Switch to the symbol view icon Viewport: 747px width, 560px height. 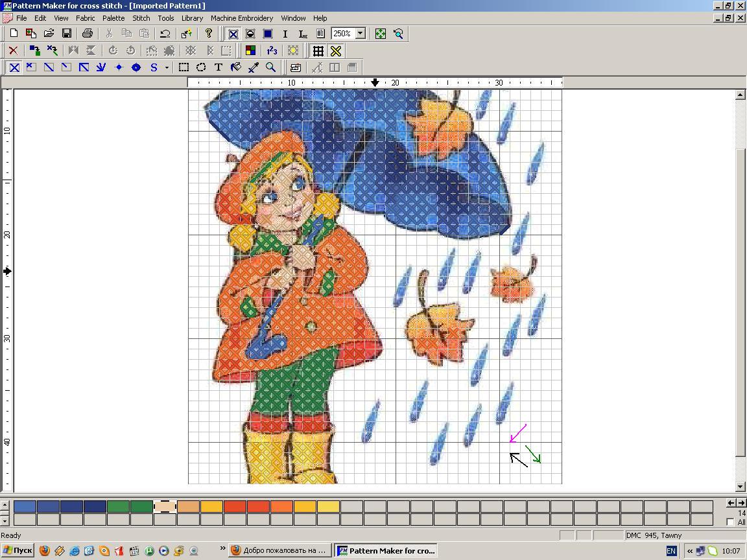250,34
